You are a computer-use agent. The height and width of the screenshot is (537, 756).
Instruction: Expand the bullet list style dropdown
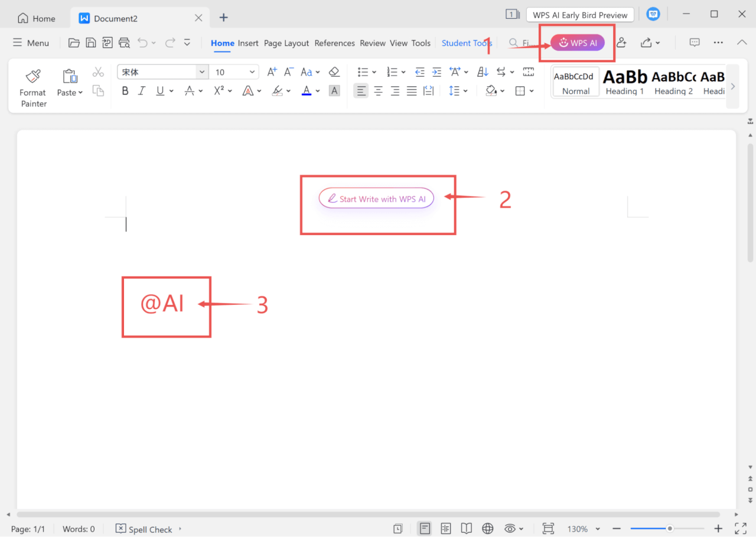pos(374,72)
